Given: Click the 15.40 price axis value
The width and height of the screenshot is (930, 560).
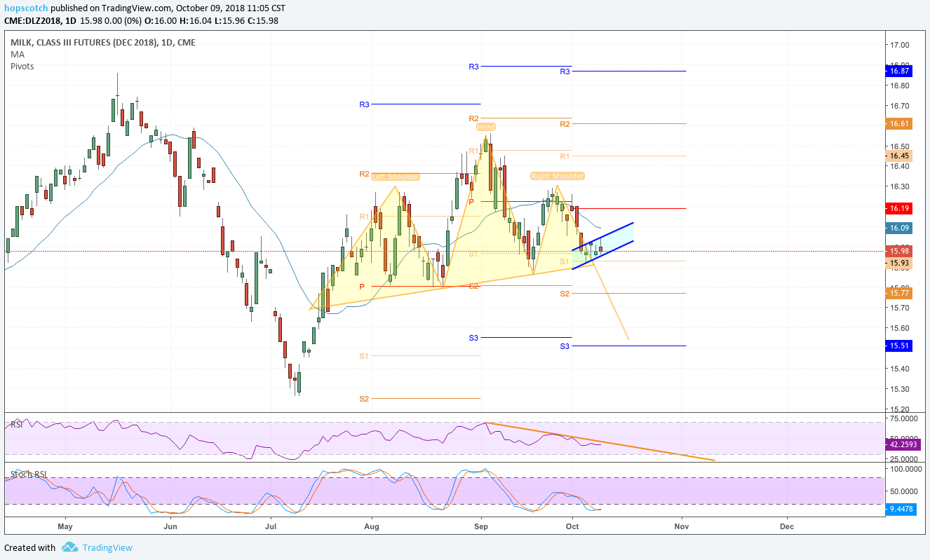Looking at the screenshot, I should click(899, 369).
